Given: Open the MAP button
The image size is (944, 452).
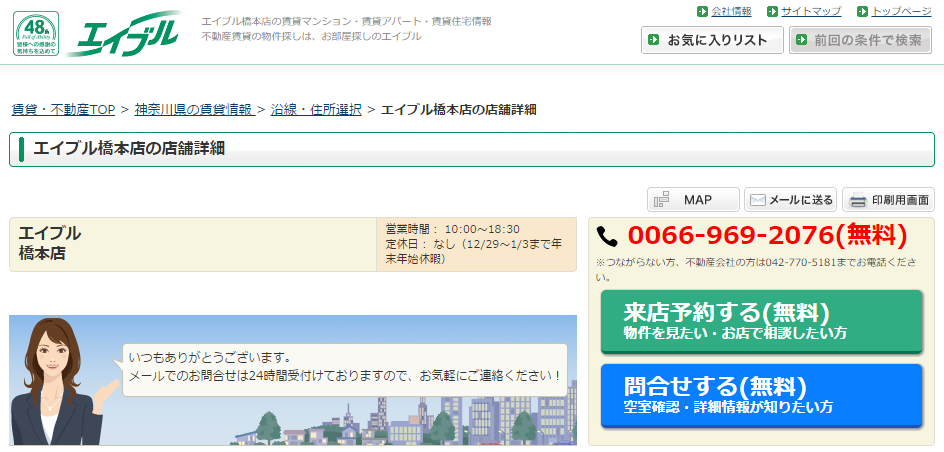Looking at the screenshot, I should tap(693, 200).
